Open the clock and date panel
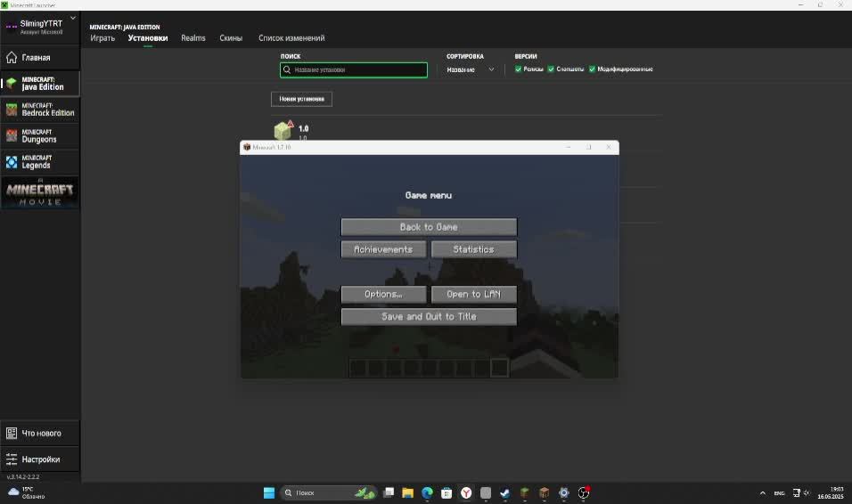Viewport: 852px width, 504px height. [x=831, y=492]
